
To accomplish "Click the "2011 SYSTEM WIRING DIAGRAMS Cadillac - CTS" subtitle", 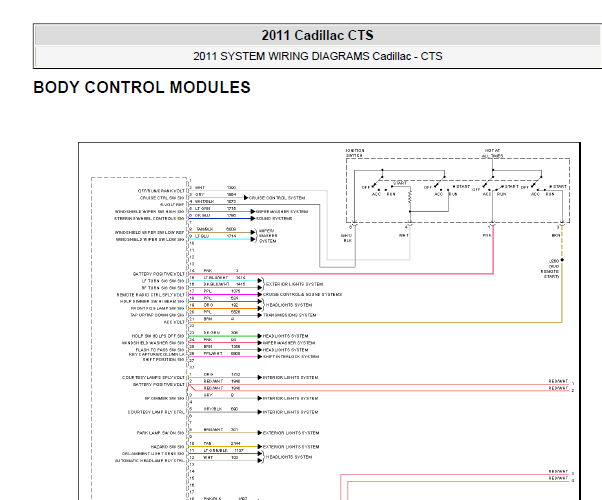I will [x=318, y=56].
